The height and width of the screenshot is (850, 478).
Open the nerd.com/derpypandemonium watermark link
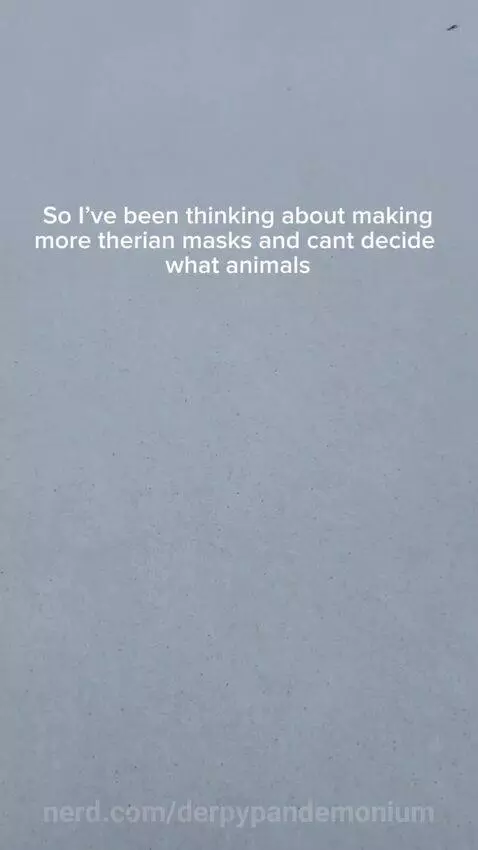pos(238,814)
